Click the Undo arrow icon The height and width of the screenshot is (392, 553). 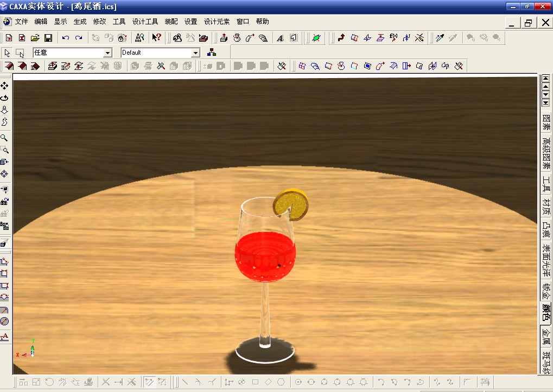click(x=66, y=38)
